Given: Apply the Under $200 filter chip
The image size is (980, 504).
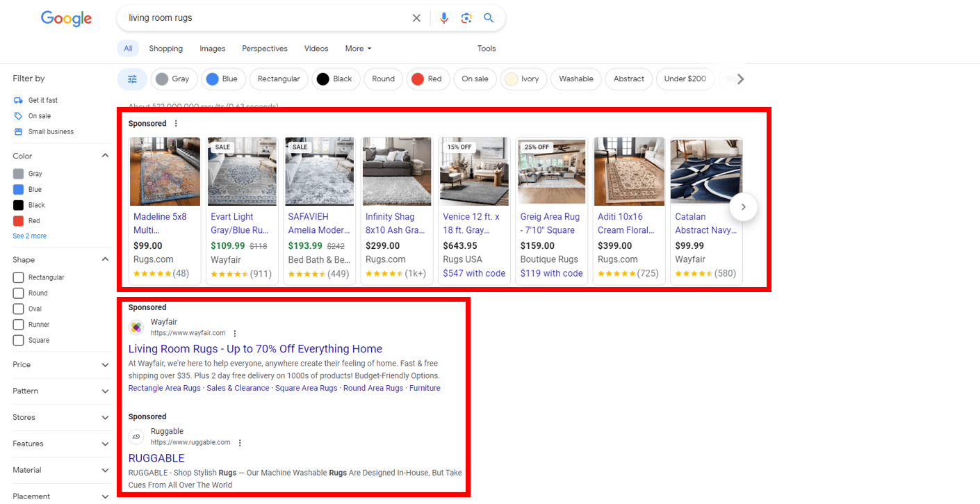Looking at the screenshot, I should (685, 79).
